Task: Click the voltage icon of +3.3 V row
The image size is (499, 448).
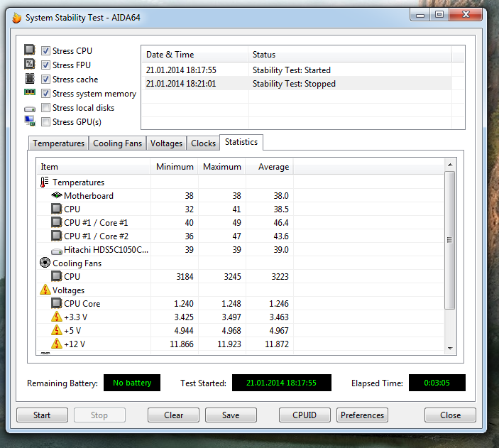Action: 57,317
